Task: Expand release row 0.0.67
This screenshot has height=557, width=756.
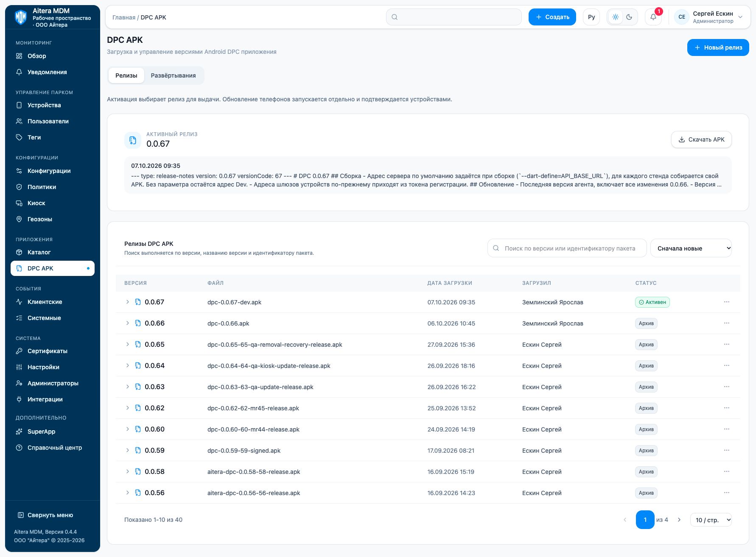Action: (127, 302)
